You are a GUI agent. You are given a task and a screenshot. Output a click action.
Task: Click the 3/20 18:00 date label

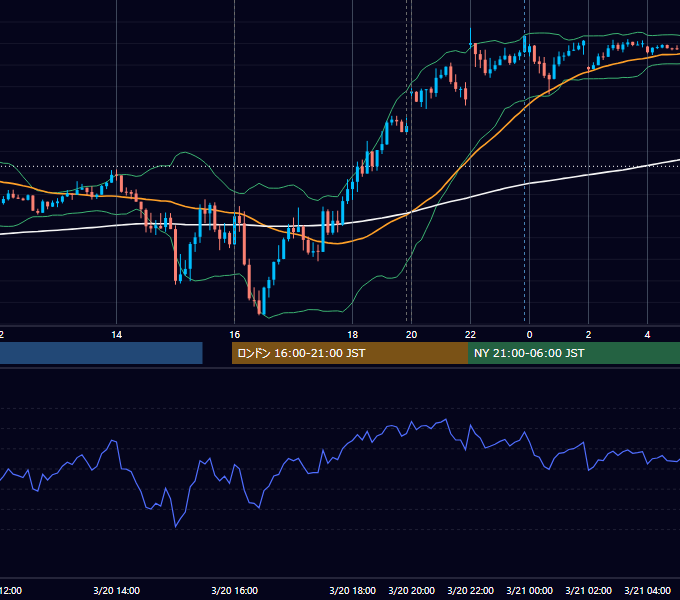[353, 590]
